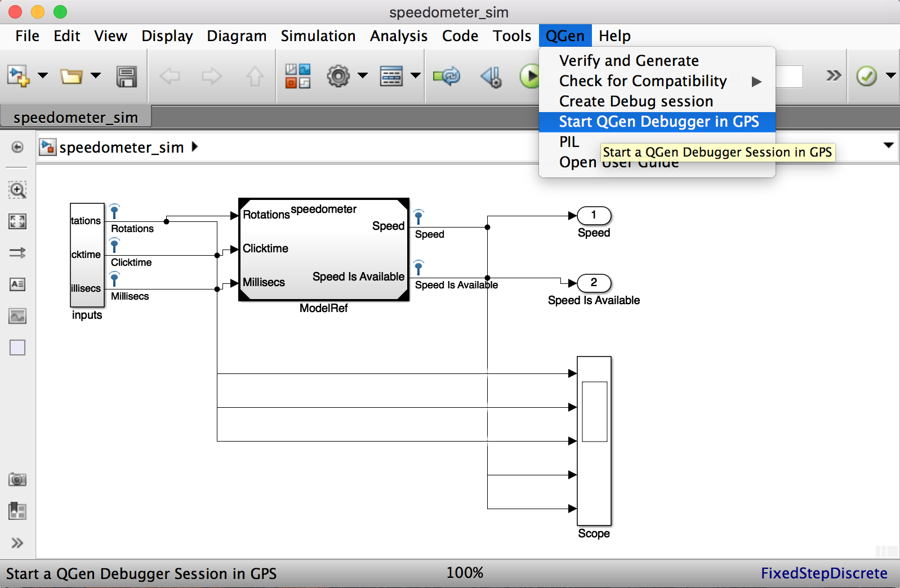
Task: Open the File menu
Action: 27,36
